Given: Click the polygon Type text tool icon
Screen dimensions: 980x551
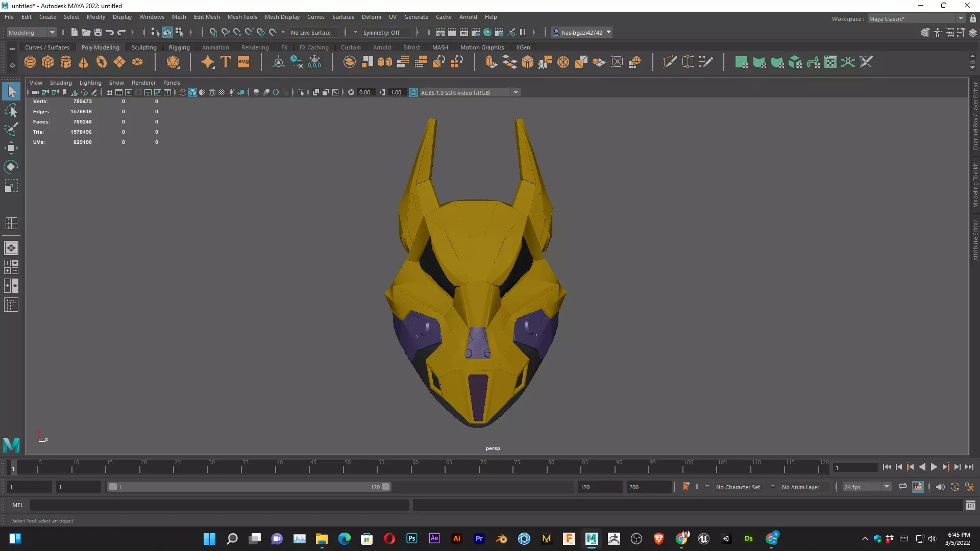Looking at the screenshot, I should pos(225,62).
